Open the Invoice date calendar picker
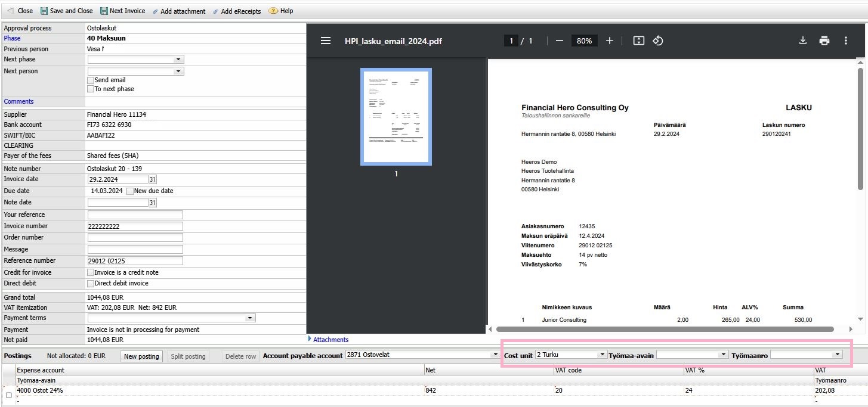 coord(153,179)
